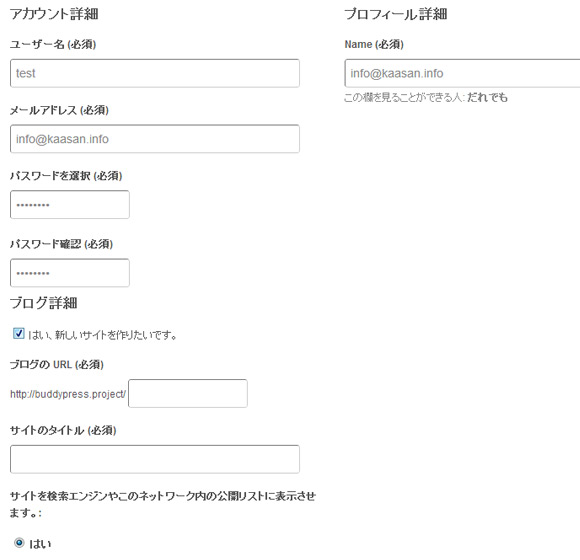Click the ブログの URL input box
The height and width of the screenshot is (560, 580).
[x=188, y=394]
